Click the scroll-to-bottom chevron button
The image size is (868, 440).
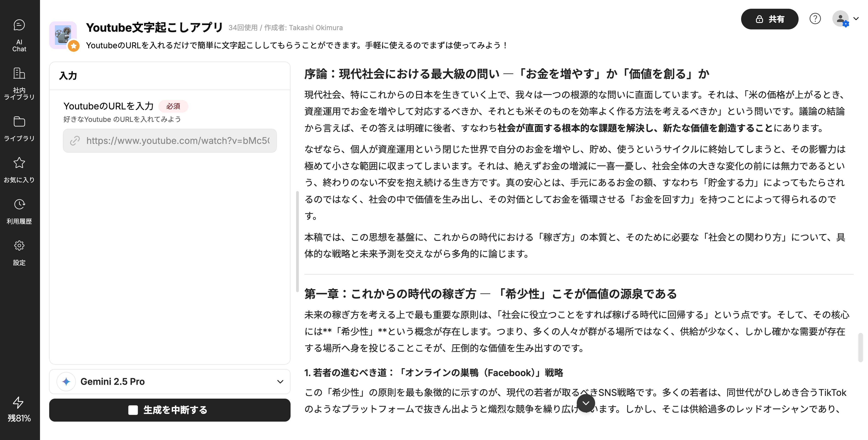pos(586,403)
